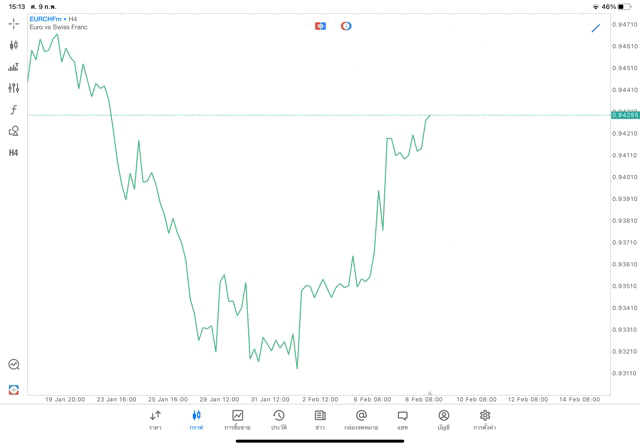Select the crosshair cursor tool
The width and height of the screenshot is (640, 447).
coord(13,23)
